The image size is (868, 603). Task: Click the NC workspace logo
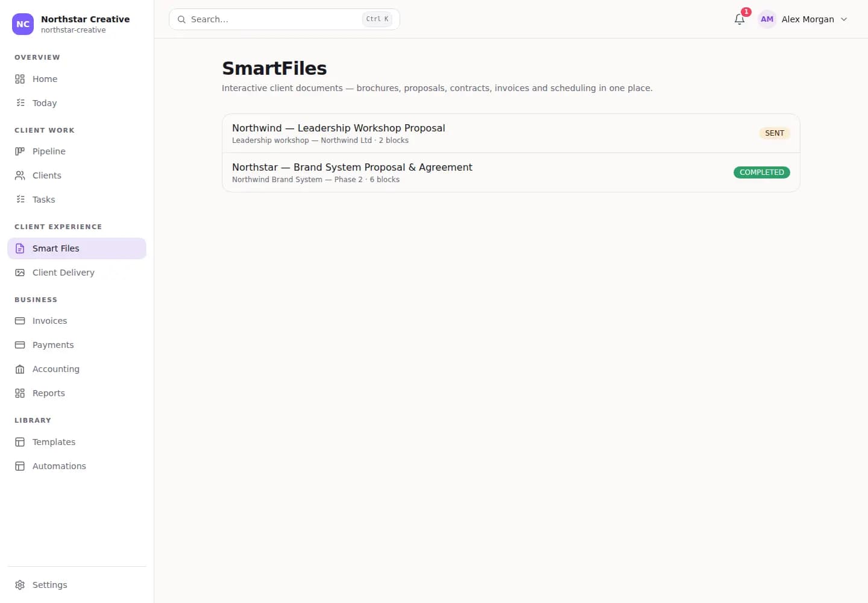[x=23, y=24]
